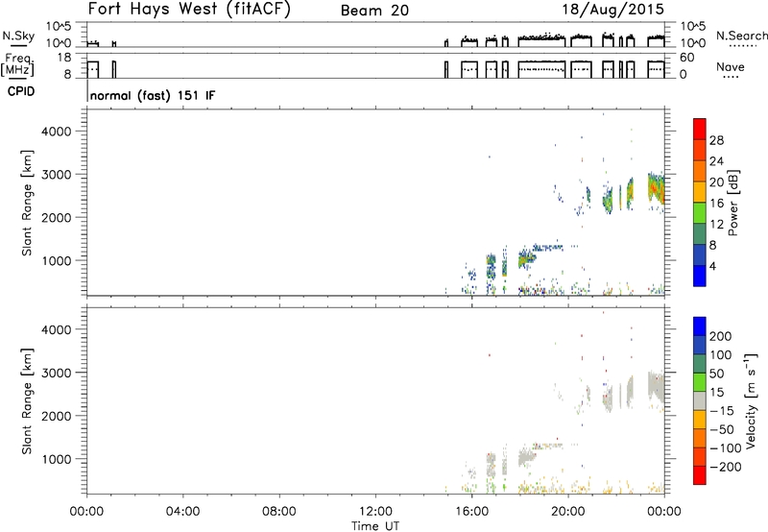Screen dimensions: 768x532
Task: Click the 'Fort Hays West (fitACF)' title
Action: (x=189, y=10)
